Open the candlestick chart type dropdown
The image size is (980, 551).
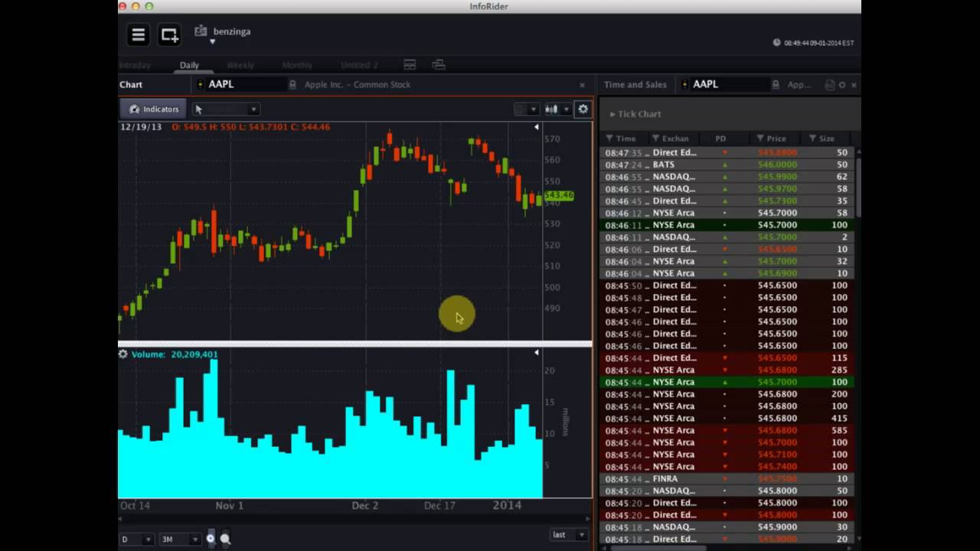click(557, 109)
